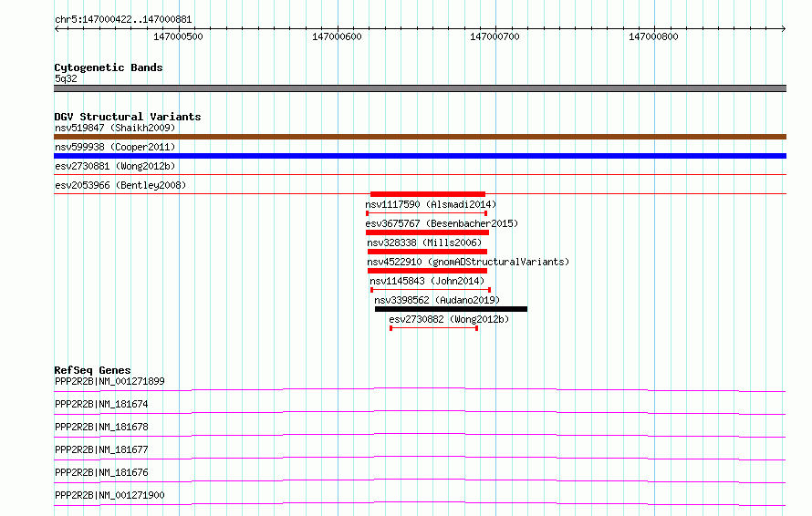Open the RefSeq Genes track title
Screen dimensions: 812x516
(92, 370)
